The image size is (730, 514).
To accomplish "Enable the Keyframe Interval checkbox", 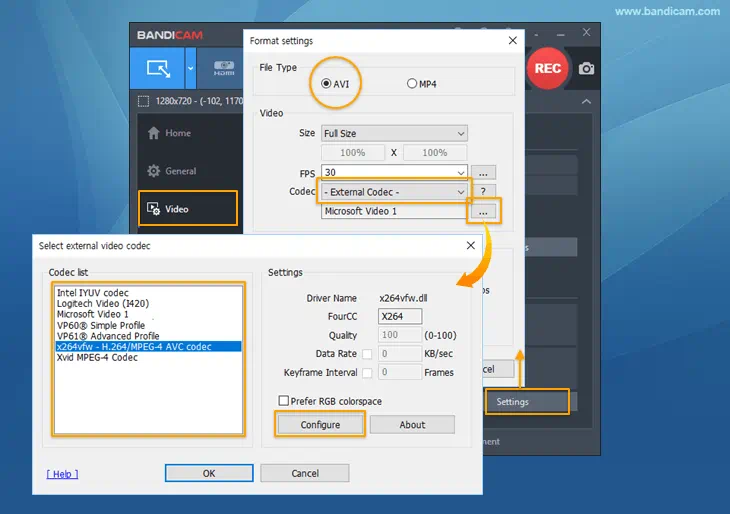I will coord(367,372).
